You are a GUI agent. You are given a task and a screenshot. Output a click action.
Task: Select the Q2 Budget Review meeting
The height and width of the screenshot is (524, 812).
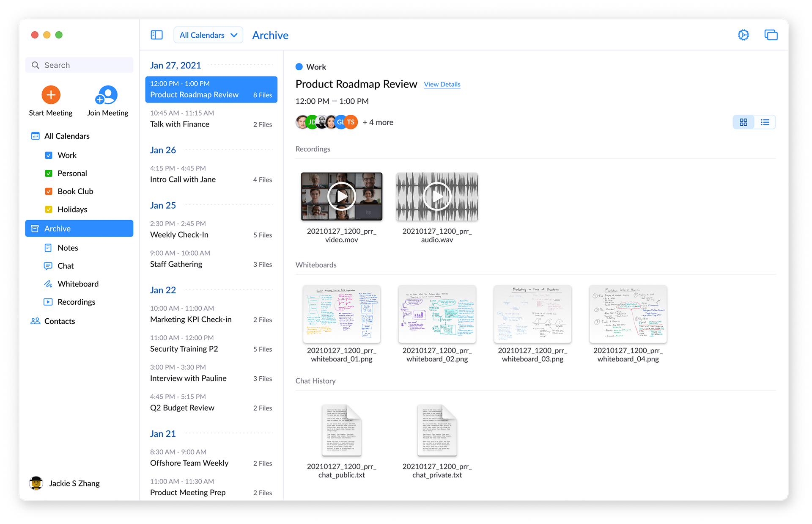(x=211, y=403)
